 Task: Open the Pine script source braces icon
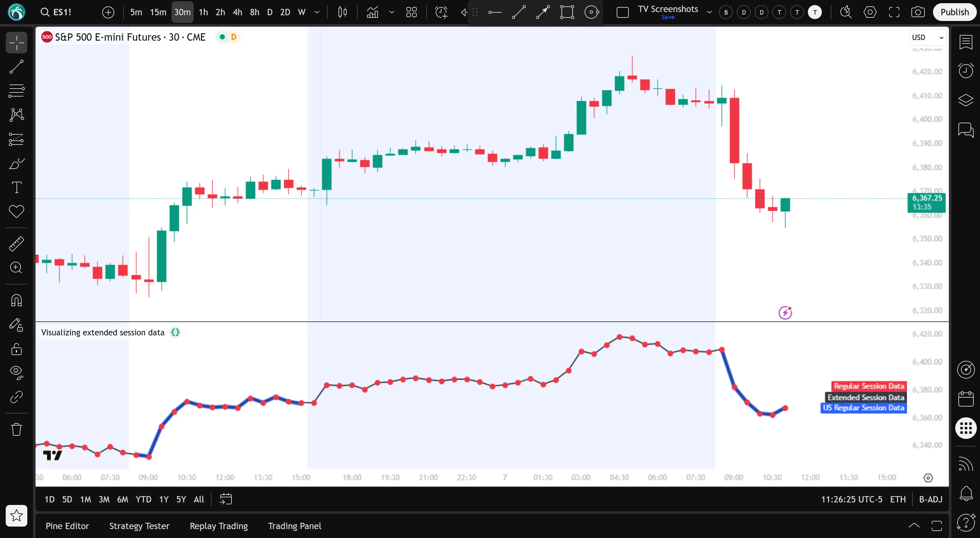tap(175, 332)
